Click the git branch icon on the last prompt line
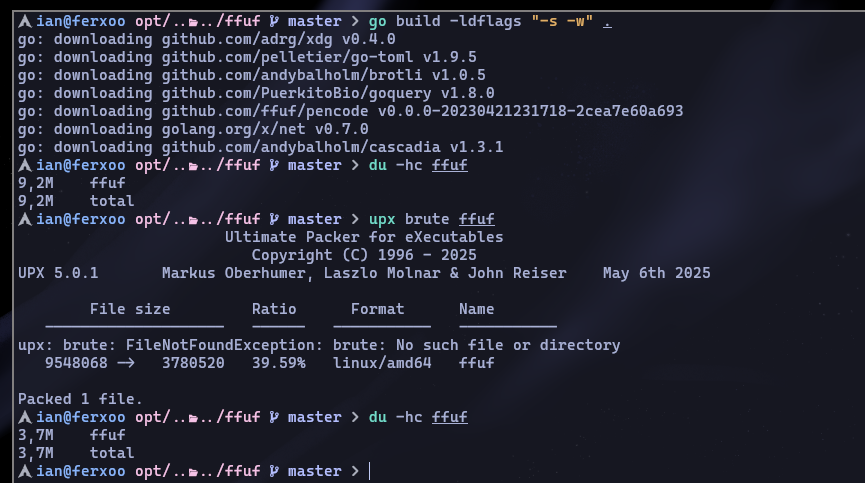Image resolution: width=865 pixels, height=483 pixels. [274, 471]
